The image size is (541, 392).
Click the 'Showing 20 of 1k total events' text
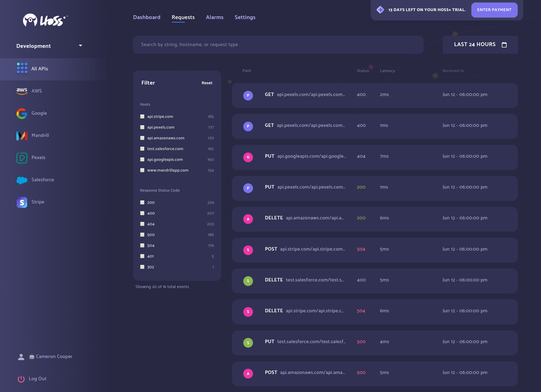click(x=162, y=287)
